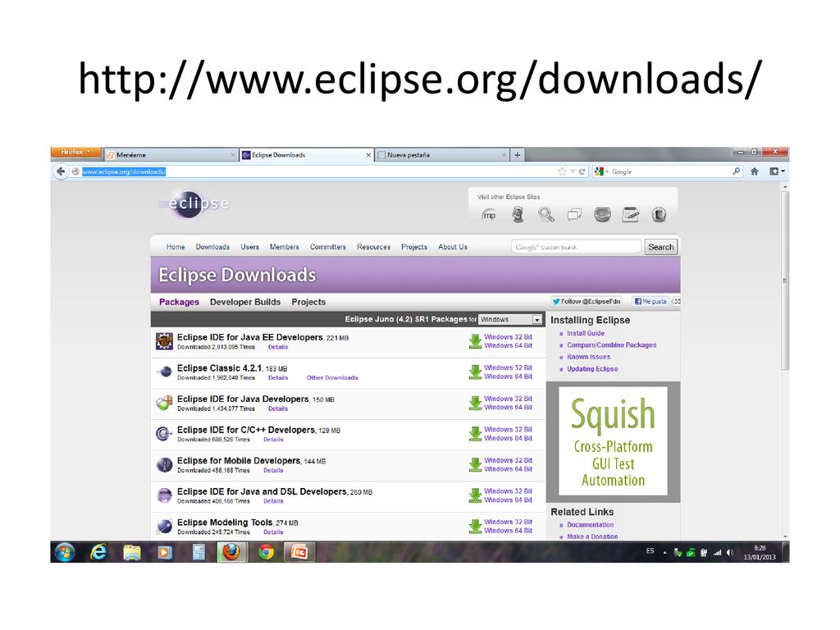Open Home in the Eclipse navigation bar

coord(176,247)
